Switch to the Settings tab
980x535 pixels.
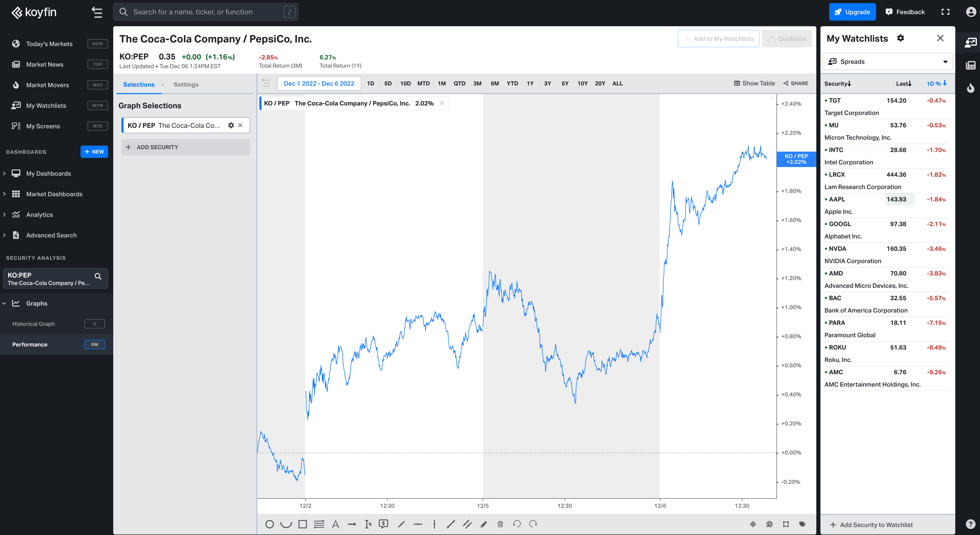click(186, 84)
